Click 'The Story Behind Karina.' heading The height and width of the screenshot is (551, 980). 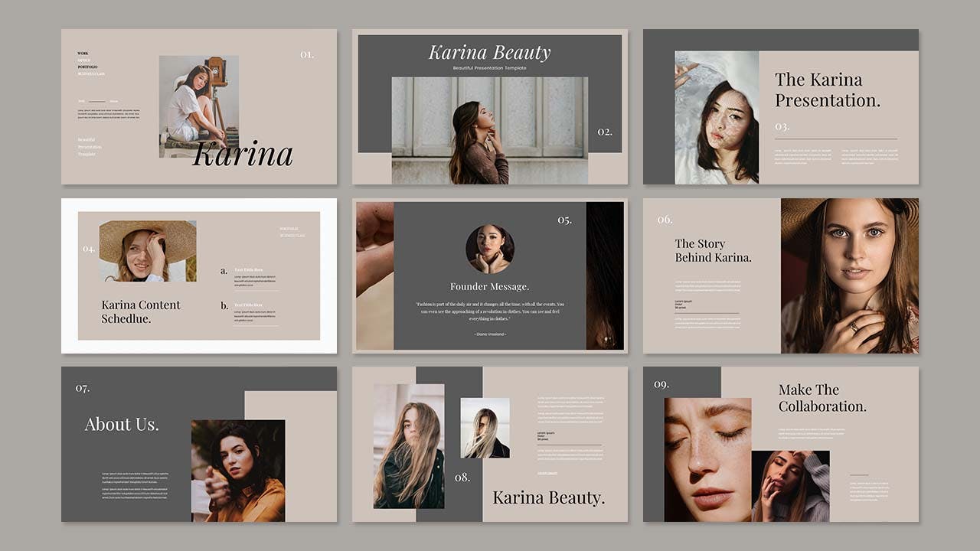(x=713, y=250)
